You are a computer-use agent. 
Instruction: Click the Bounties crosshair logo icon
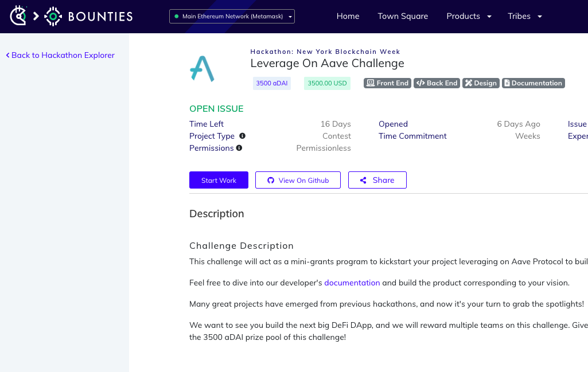[53, 16]
